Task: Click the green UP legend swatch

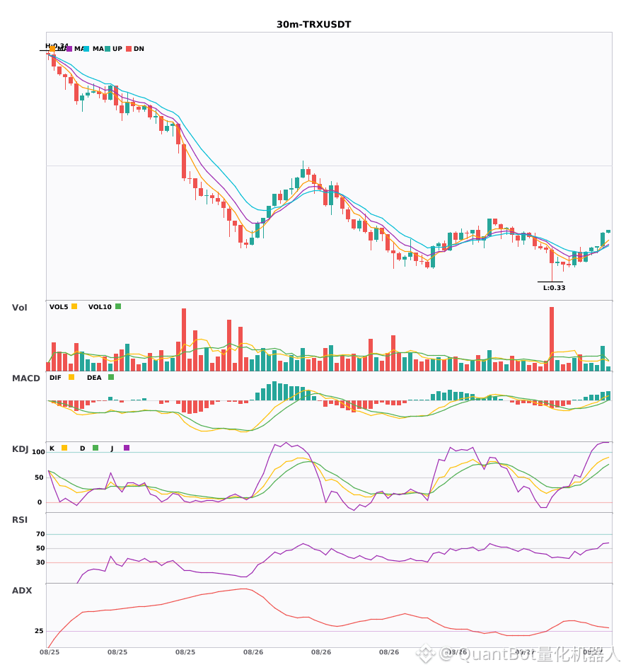Action: [108, 49]
